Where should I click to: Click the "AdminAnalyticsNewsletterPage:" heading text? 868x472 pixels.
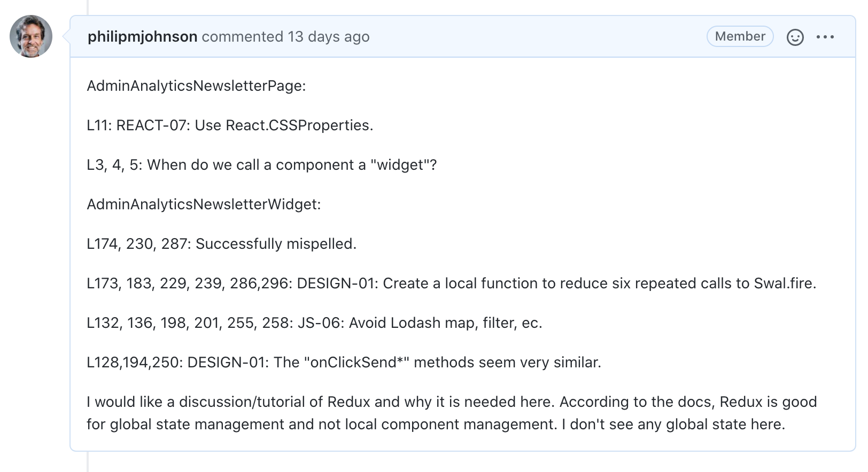[196, 86]
